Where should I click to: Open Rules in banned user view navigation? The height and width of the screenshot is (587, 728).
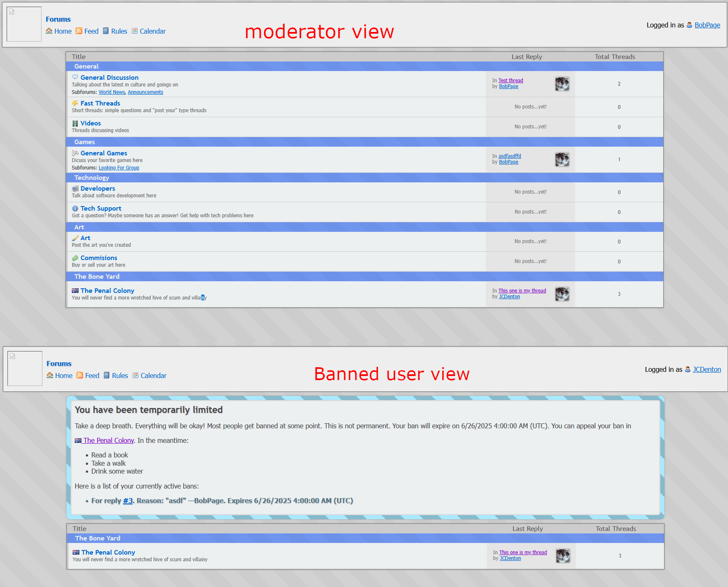tap(120, 376)
